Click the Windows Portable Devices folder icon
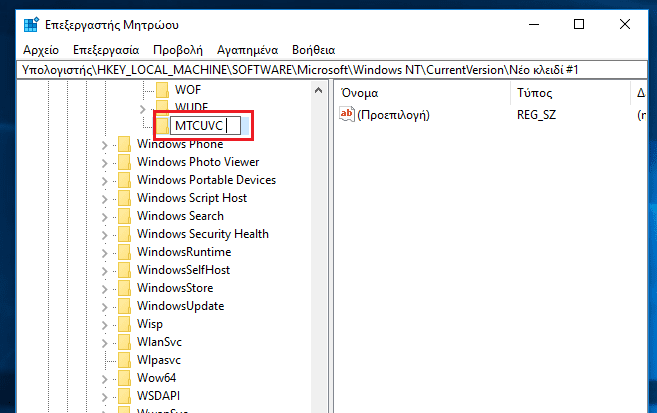Screen dimensions: 657x413 point(124,180)
